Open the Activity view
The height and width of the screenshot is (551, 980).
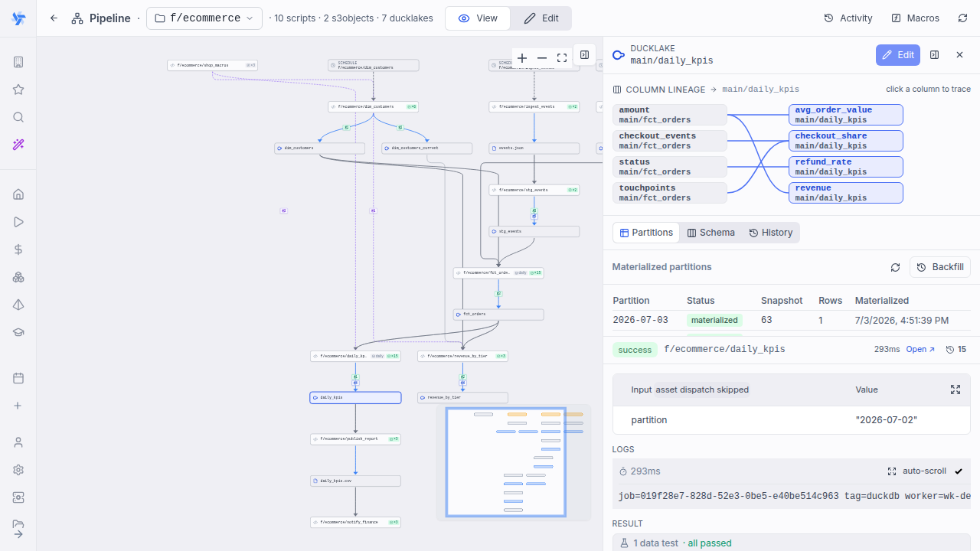[848, 18]
